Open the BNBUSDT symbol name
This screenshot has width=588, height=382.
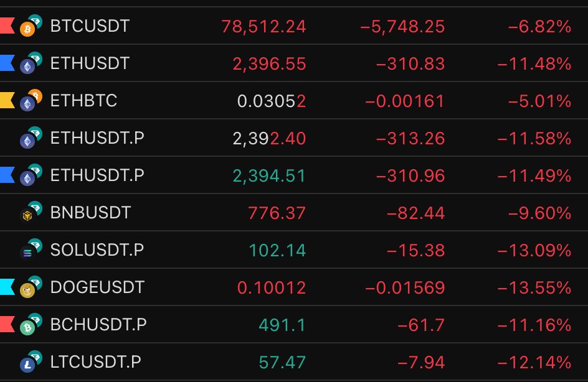(90, 213)
